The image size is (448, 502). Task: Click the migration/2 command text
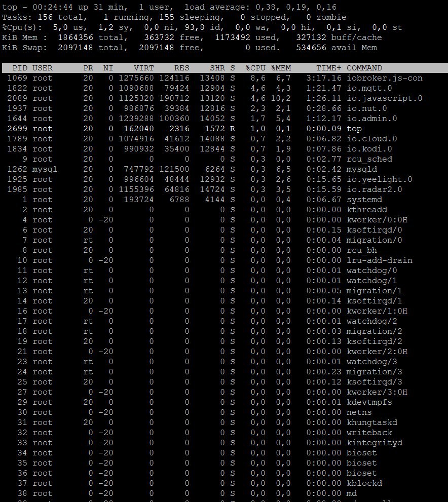click(x=375, y=331)
